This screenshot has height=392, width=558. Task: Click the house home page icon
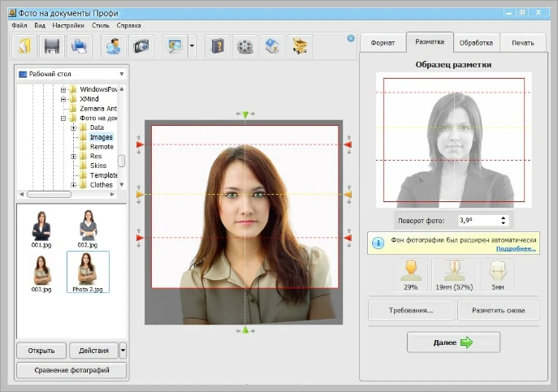tap(272, 46)
